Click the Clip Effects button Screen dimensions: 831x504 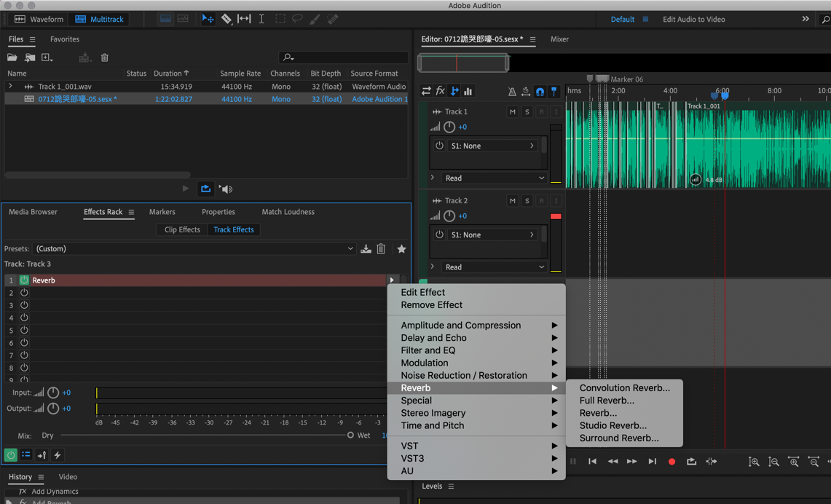[x=182, y=229]
